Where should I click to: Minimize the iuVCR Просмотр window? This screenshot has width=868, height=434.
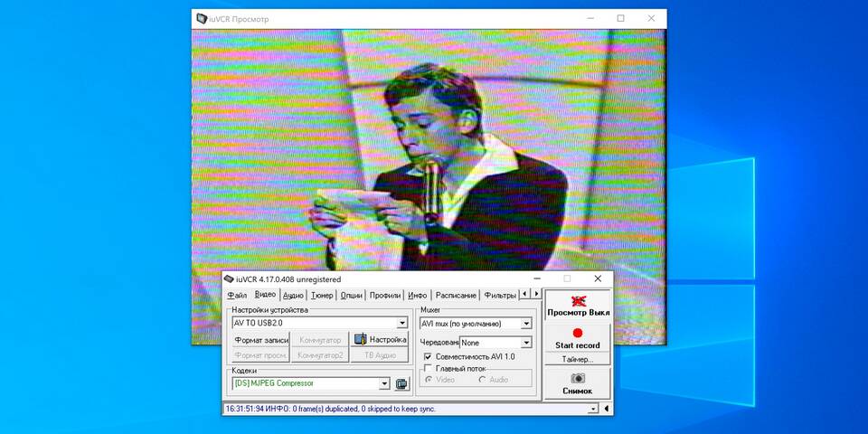590,19
